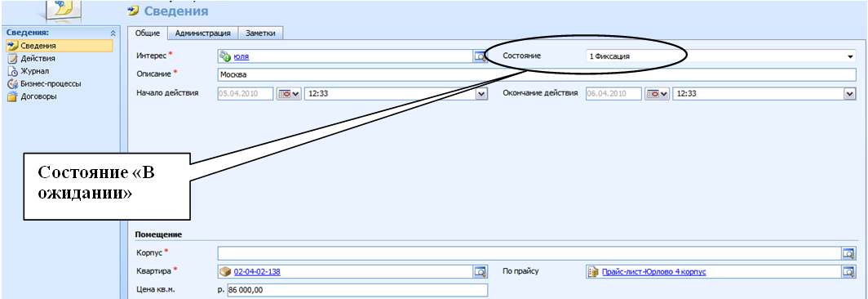This screenshot has width=868, height=299.
Task: Expand the start time 12:33 dropdown
Action: click(x=481, y=94)
